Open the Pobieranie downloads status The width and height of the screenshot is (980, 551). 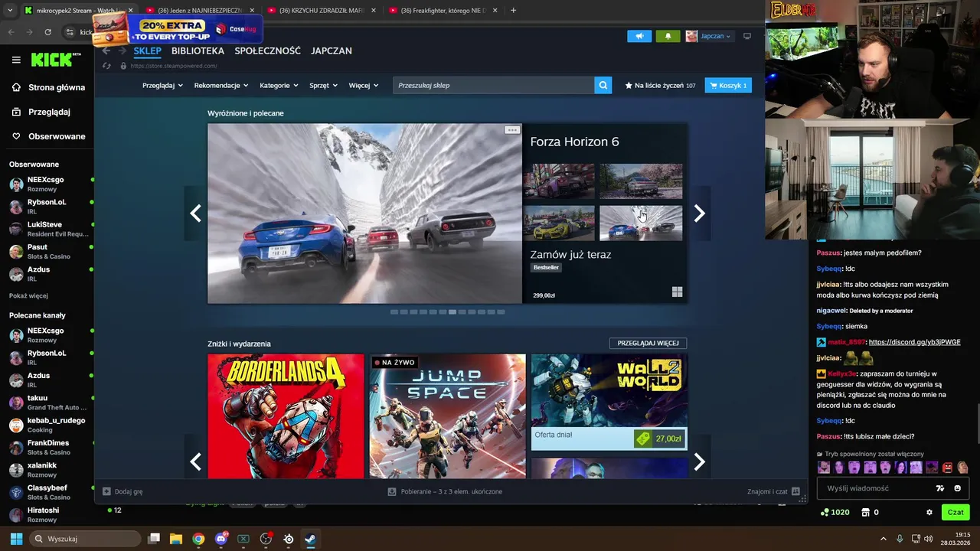[x=446, y=491]
